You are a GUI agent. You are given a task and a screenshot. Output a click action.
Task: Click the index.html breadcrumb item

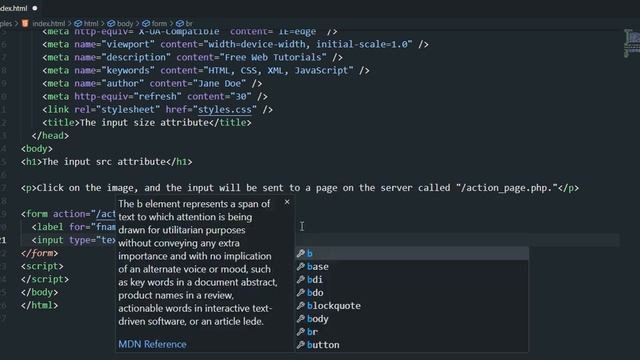point(49,24)
